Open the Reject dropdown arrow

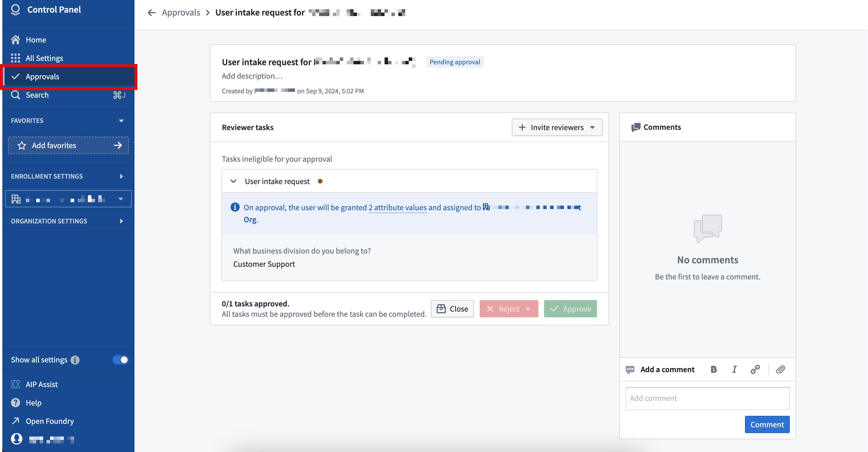[x=528, y=309]
